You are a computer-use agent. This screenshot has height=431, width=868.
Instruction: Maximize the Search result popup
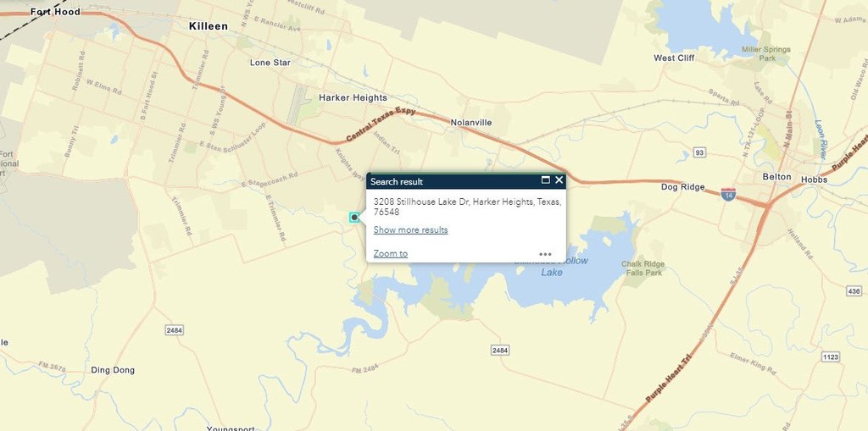pyautogui.click(x=545, y=180)
